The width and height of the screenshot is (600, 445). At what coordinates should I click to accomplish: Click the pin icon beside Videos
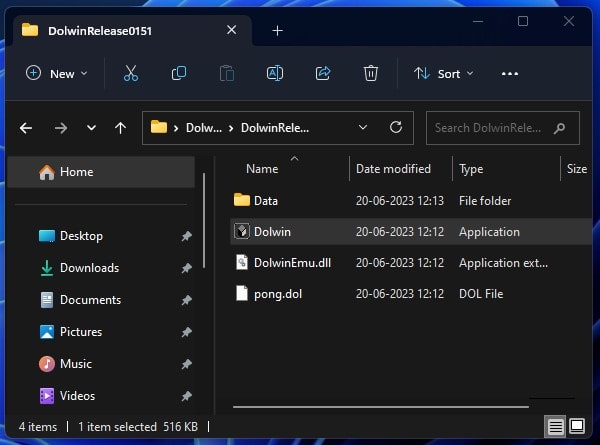point(186,396)
